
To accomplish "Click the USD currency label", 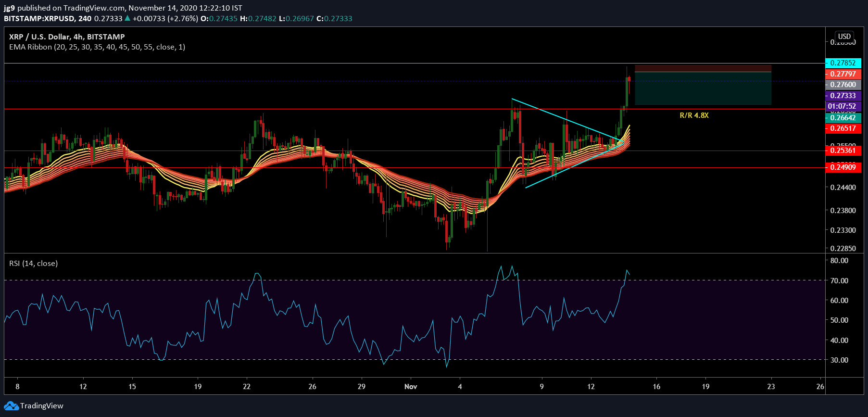I will (844, 37).
